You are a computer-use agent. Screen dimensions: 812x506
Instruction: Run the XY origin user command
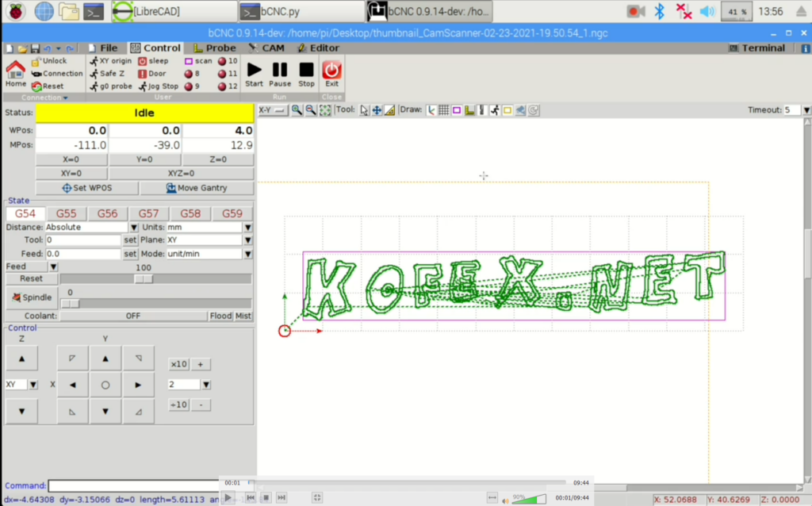click(x=110, y=61)
